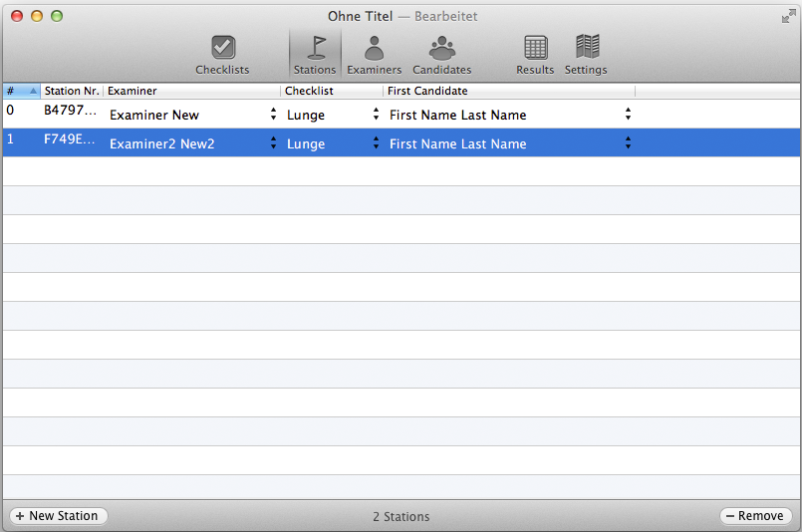The image size is (802, 532).
Task: Select station row B4797
Action: pos(401,114)
